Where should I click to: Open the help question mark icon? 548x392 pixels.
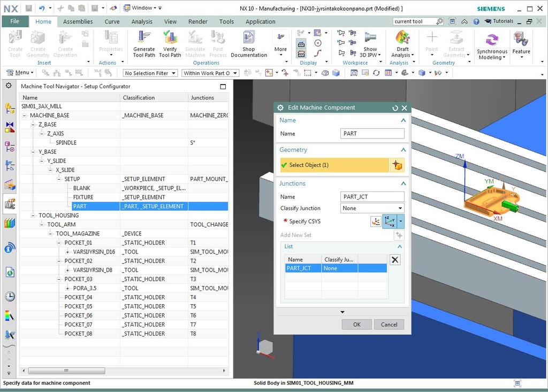(476, 21)
